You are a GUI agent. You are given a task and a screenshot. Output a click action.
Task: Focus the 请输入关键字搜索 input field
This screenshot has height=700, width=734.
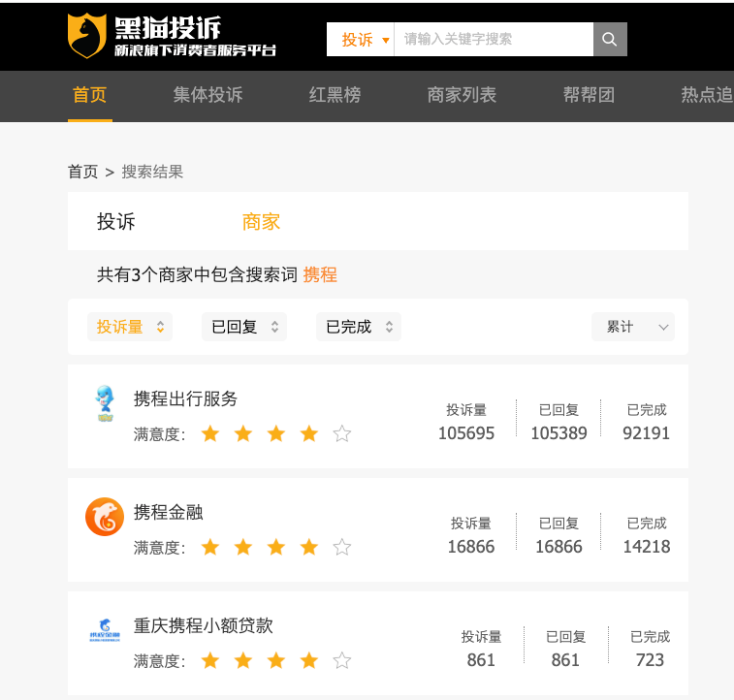pos(494,40)
